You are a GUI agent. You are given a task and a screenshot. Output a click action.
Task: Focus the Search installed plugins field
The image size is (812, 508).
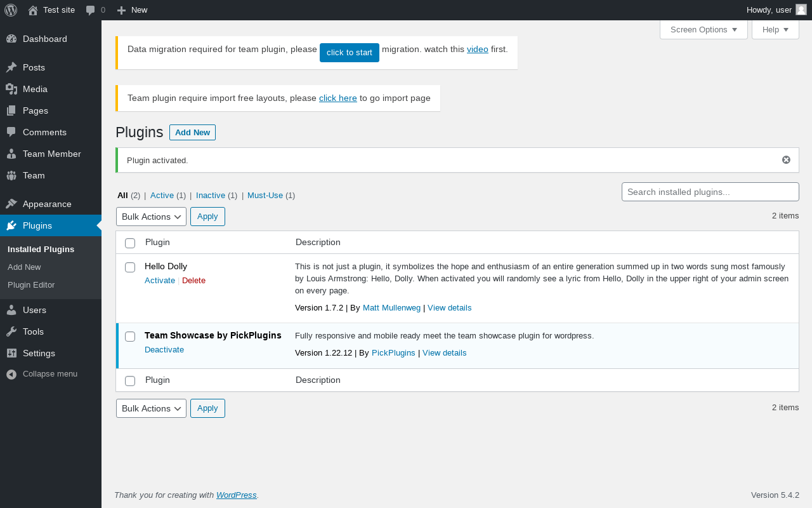pyautogui.click(x=710, y=192)
